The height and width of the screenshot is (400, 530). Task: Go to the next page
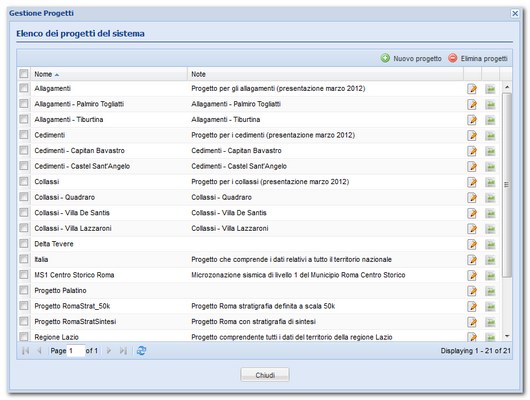109,351
